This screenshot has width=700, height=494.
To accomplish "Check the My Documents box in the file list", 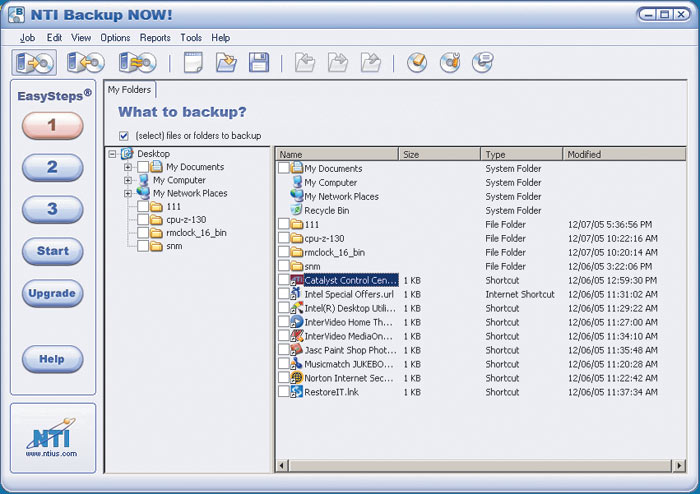I will tap(283, 168).
